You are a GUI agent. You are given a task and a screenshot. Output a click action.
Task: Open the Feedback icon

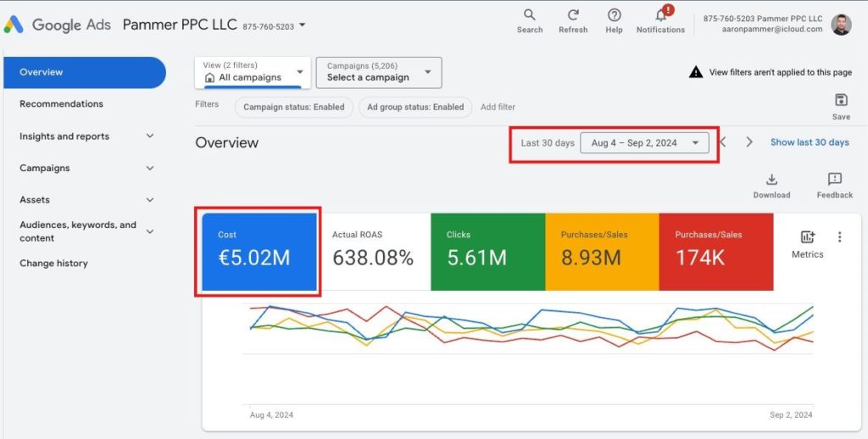click(x=834, y=180)
